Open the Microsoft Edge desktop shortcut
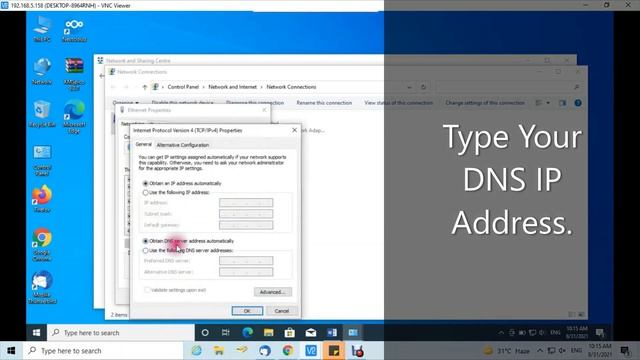This screenshot has width=640, height=360. (74, 117)
